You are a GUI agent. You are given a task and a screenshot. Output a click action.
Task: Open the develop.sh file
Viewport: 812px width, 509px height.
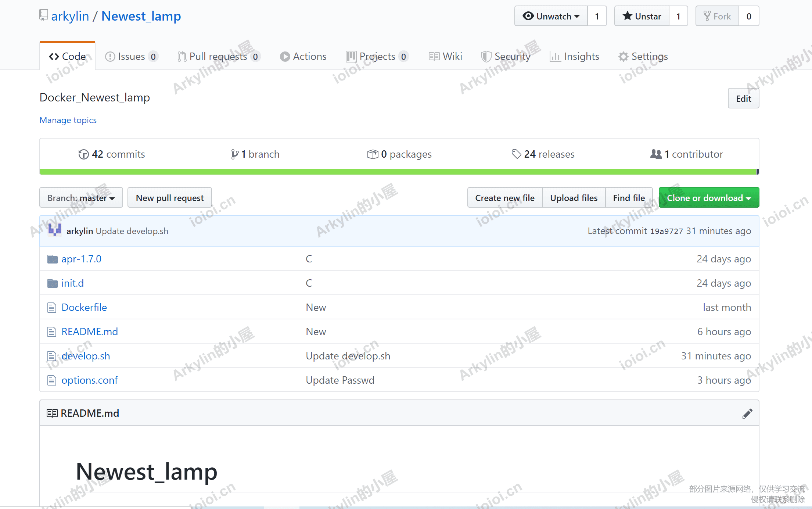(x=86, y=356)
